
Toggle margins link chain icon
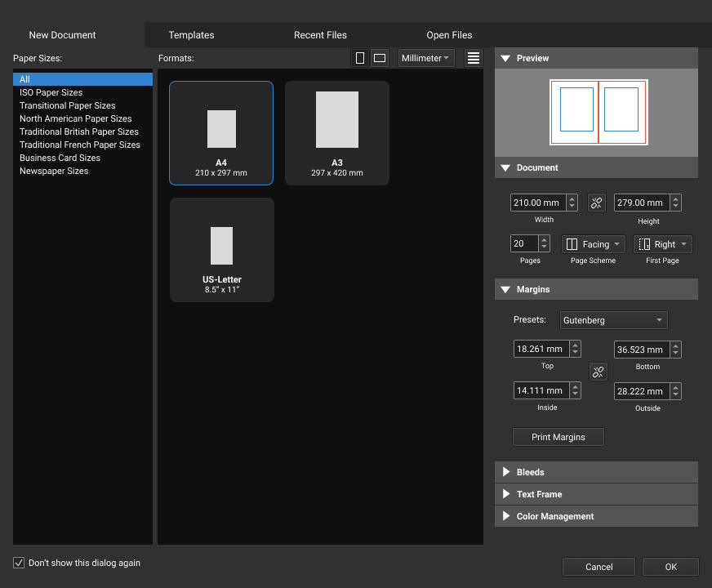[599, 372]
